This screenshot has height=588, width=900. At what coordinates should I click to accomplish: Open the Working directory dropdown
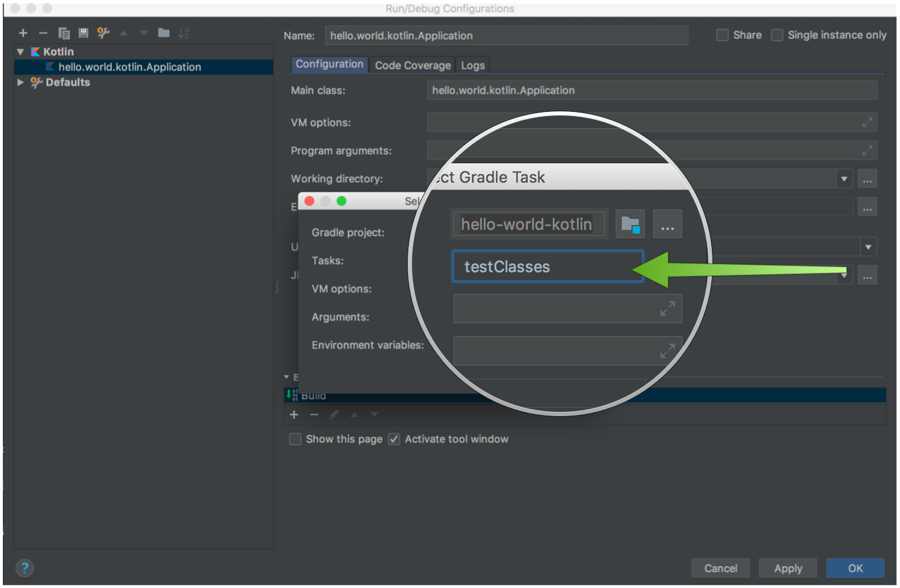844,178
